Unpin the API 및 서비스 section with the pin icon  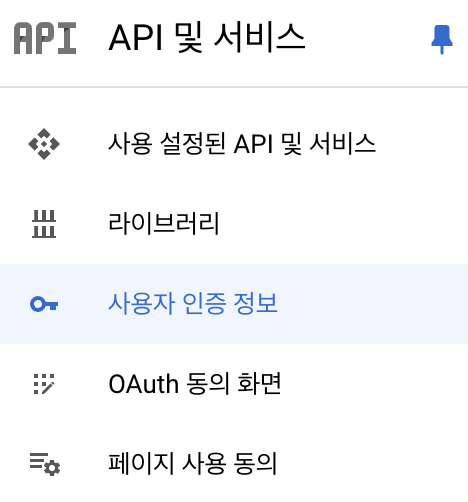(x=442, y=39)
